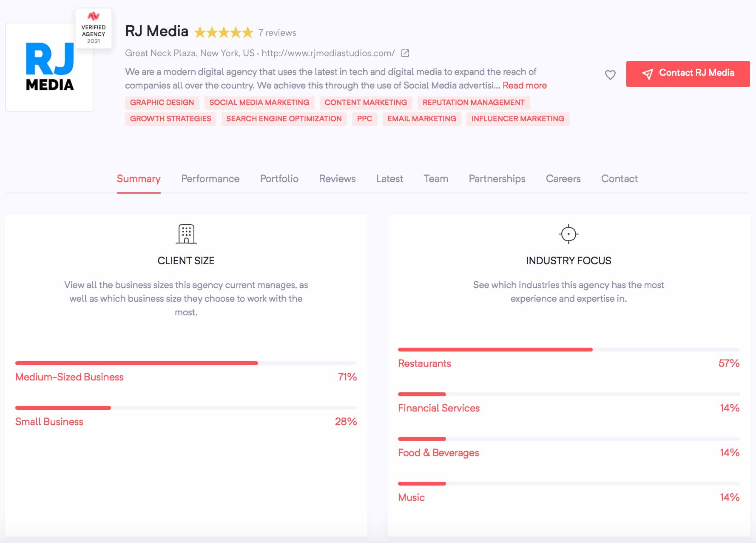Click the Restaurants progress bar
This screenshot has height=543, width=756.
(x=569, y=349)
